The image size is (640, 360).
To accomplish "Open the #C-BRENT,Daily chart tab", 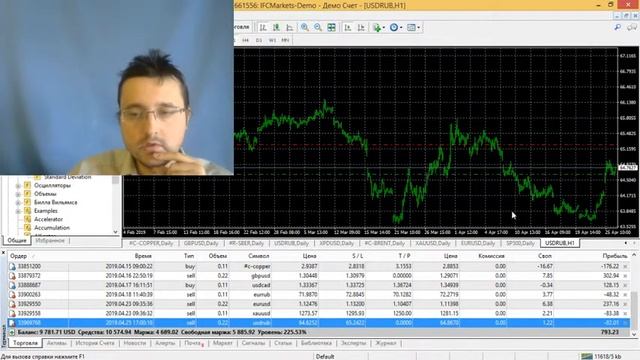I will (384, 243).
